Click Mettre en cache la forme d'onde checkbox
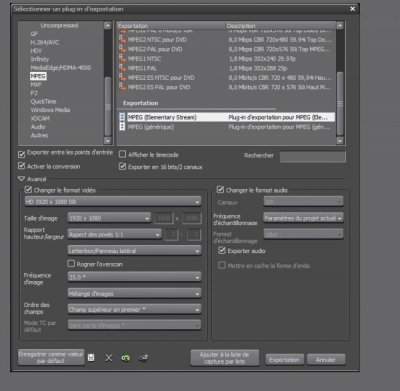Image resolution: width=400 pixels, height=391 pixels. point(222,265)
